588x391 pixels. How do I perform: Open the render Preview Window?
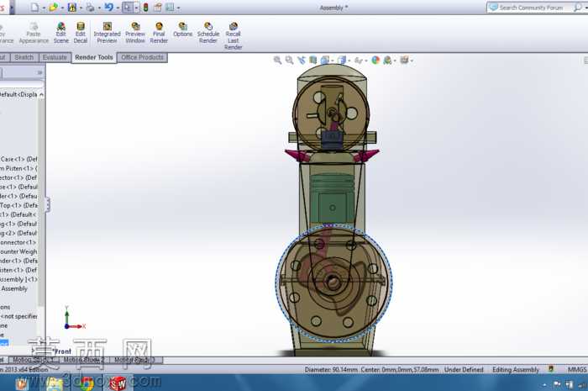135,33
